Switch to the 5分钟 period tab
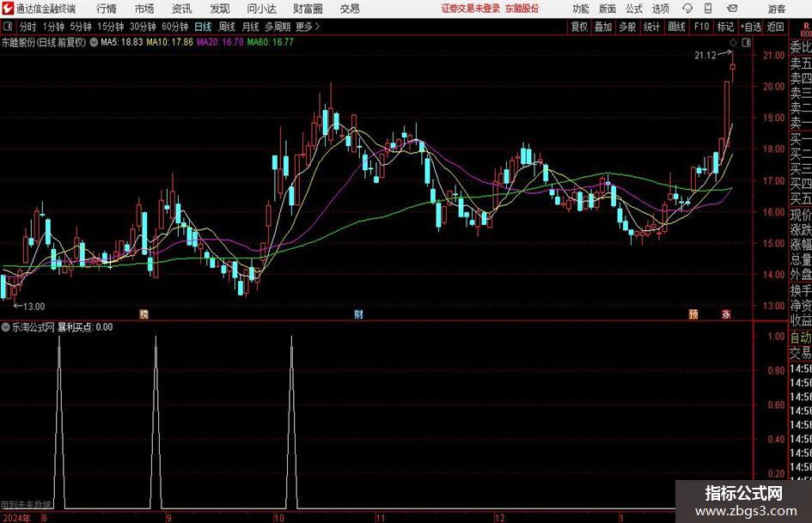Viewport: 812px width, 523px height. (x=81, y=27)
